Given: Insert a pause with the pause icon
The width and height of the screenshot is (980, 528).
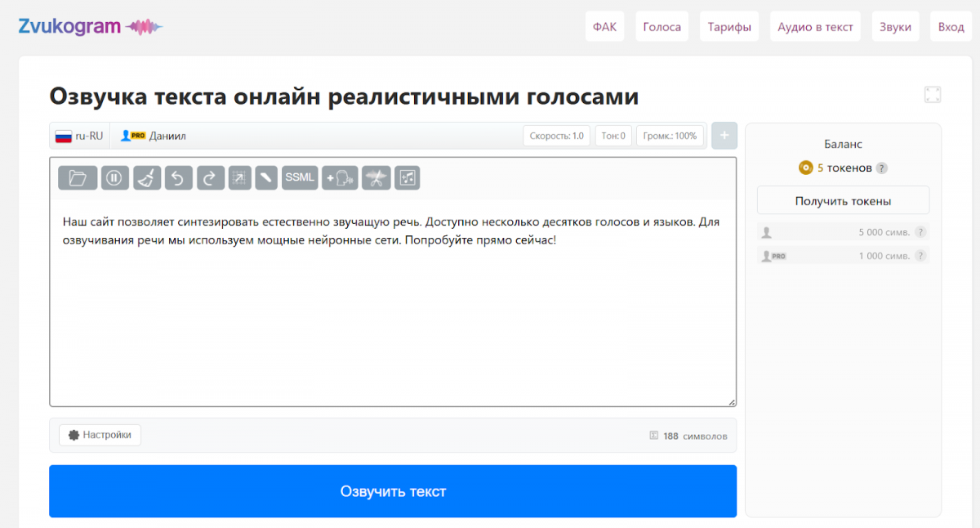Looking at the screenshot, I should pos(115,177).
